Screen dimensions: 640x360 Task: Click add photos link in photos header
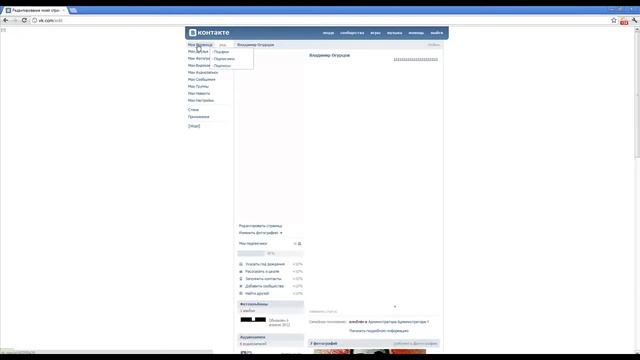[x=415, y=344]
